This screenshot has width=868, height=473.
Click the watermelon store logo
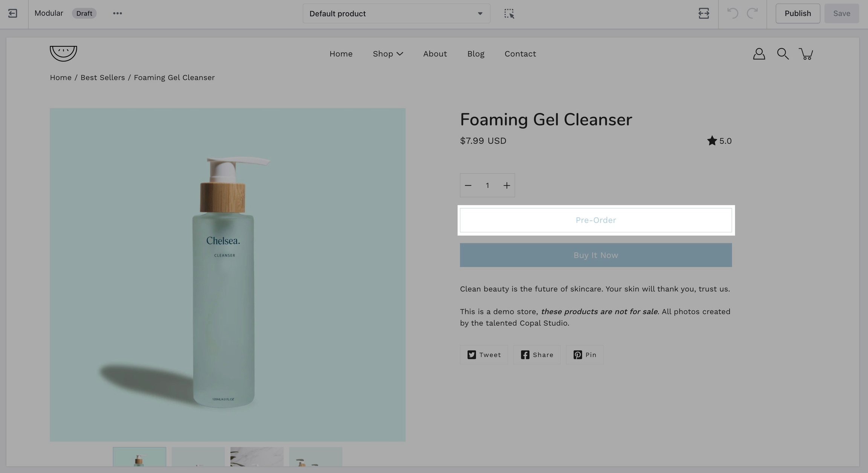tap(63, 53)
